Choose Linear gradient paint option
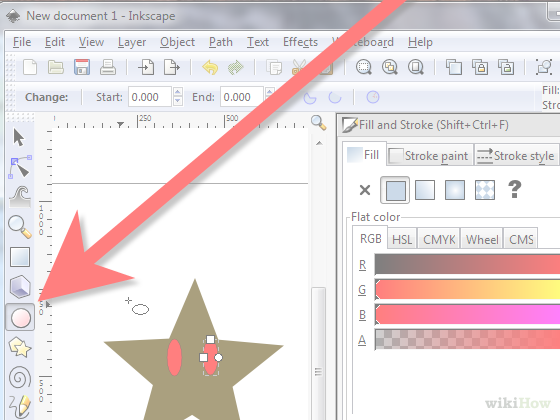Image resolution: width=560 pixels, height=420 pixels. coord(425,190)
